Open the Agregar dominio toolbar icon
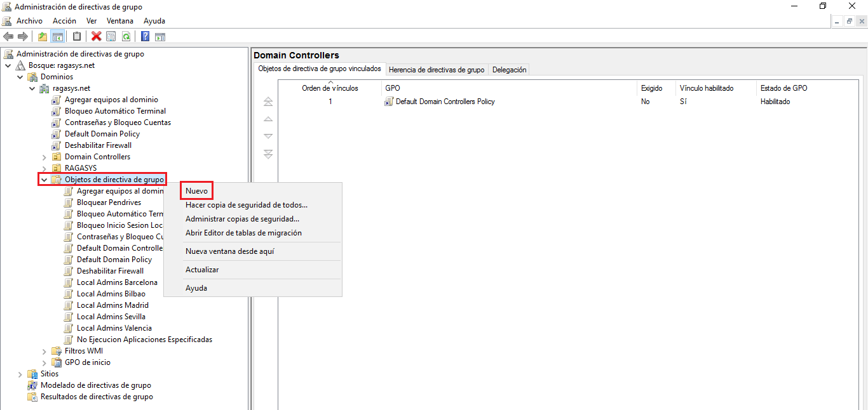This screenshot has height=410, width=868. pyautogui.click(x=43, y=36)
